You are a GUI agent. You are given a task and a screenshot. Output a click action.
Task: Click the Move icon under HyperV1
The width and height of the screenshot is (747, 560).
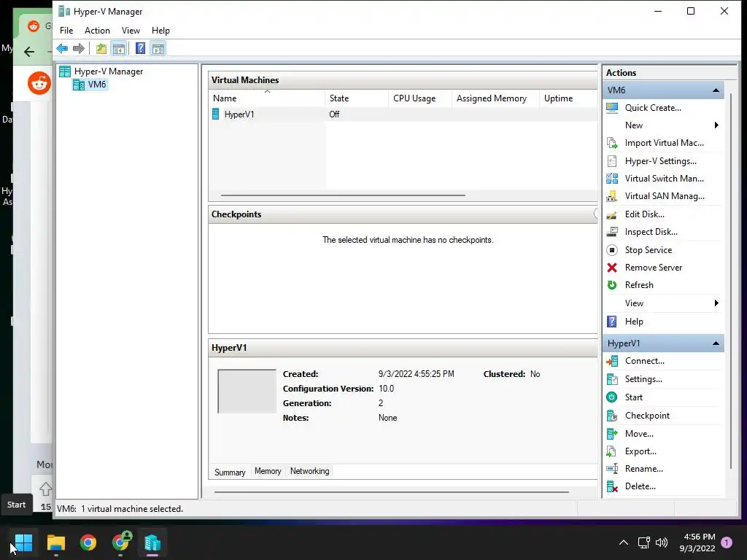click(612, 434)
